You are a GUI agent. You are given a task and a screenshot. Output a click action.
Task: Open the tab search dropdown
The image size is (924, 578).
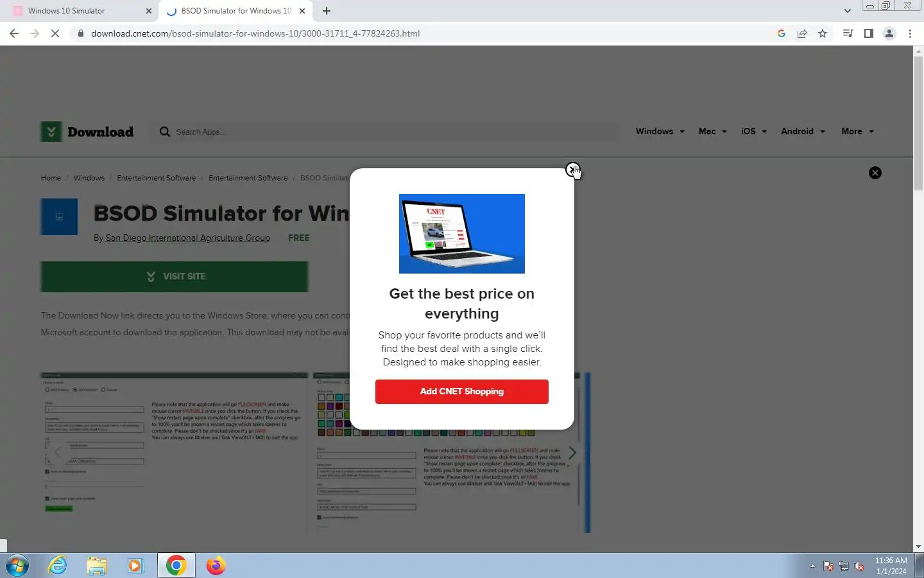pyautogui.click(x=847, y=11)
